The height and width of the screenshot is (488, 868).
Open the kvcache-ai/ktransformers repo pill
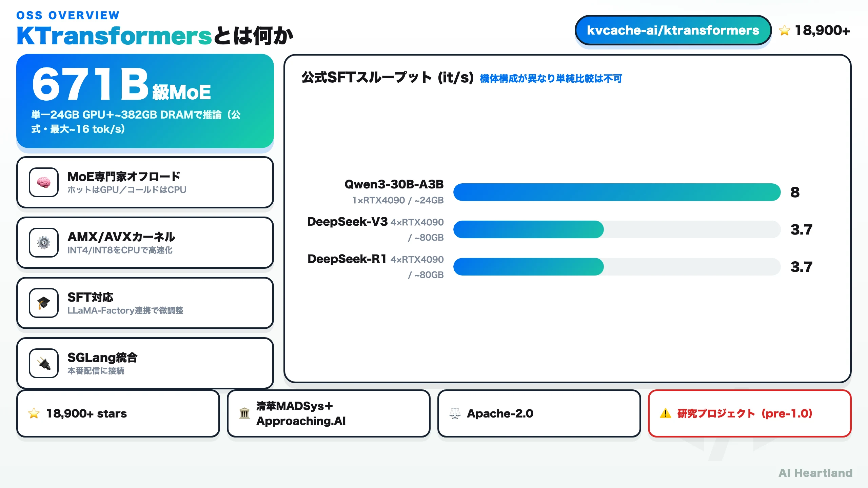coord(673,30)
